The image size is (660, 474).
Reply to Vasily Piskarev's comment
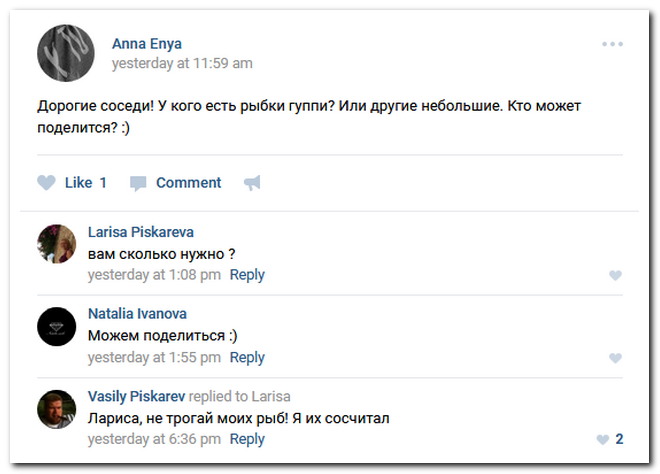(247, 439)
